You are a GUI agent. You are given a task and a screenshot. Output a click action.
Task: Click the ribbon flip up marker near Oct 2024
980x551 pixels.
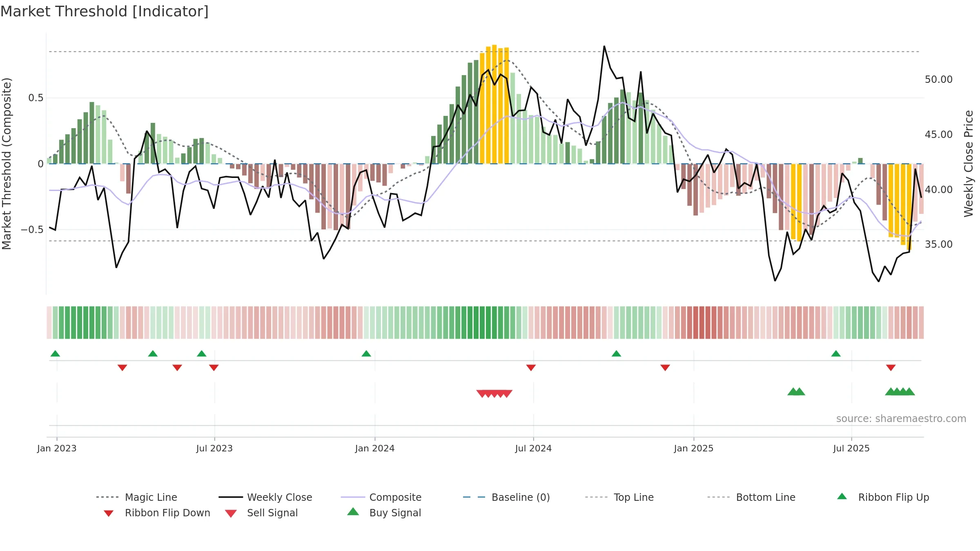click(x=616, y=353)
